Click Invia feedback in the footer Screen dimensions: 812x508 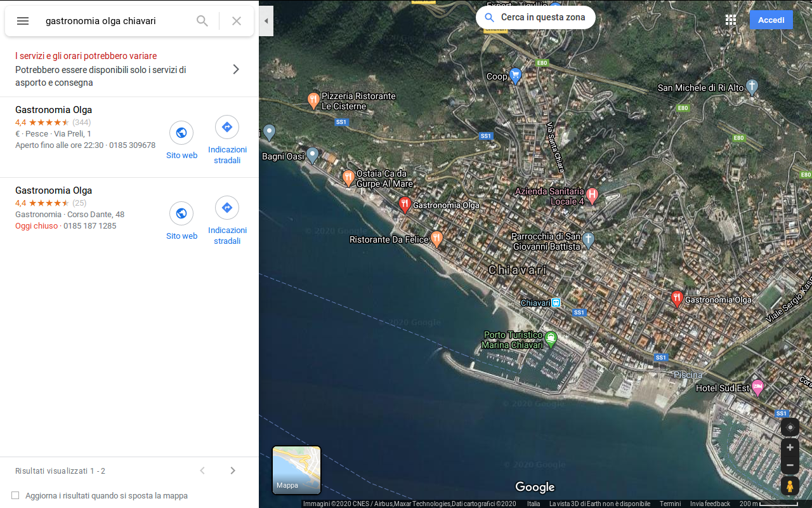point(710,504)
